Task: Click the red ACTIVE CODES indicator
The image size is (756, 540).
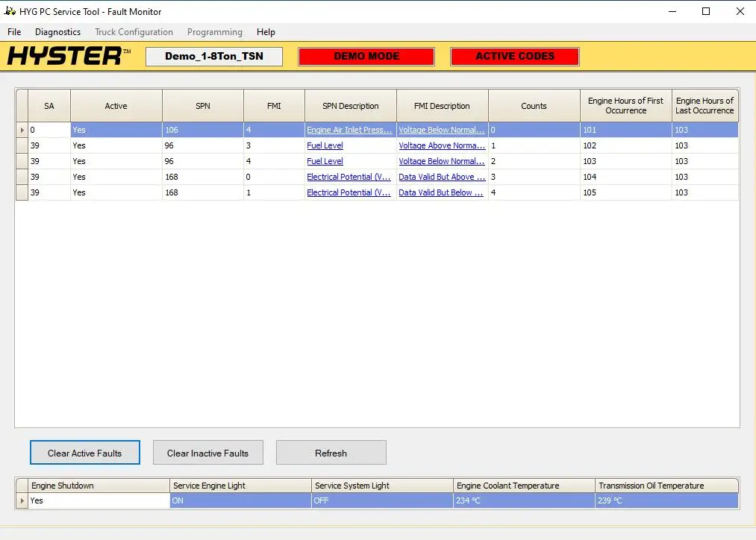Action: click(x=515, y=57)
